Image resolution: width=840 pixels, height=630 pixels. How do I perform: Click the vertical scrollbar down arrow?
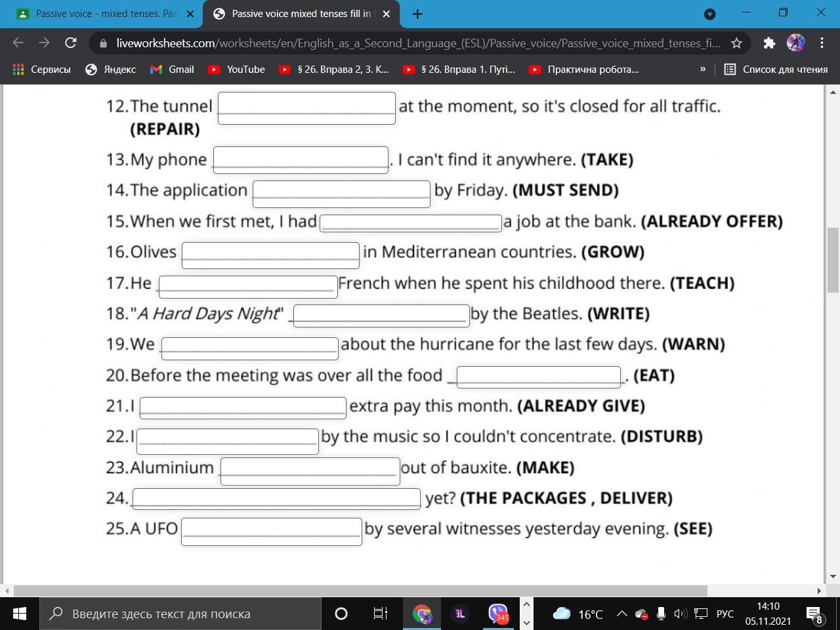pos(833,576)
